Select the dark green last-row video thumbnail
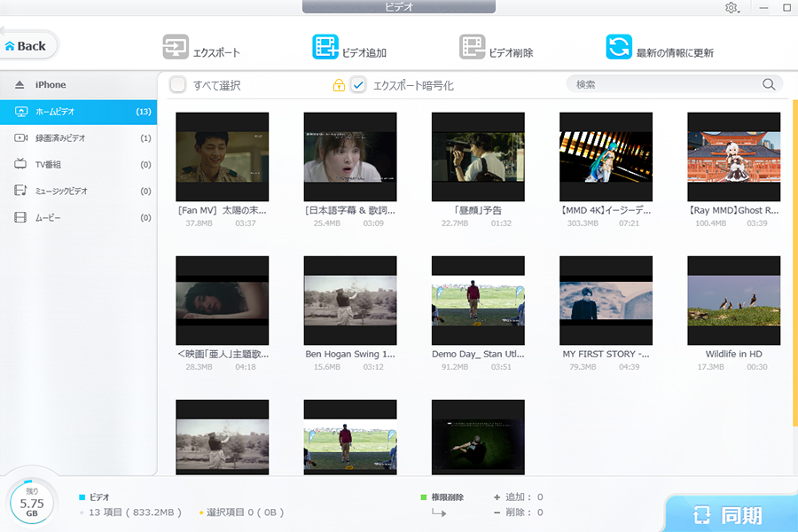 point(478,437)
